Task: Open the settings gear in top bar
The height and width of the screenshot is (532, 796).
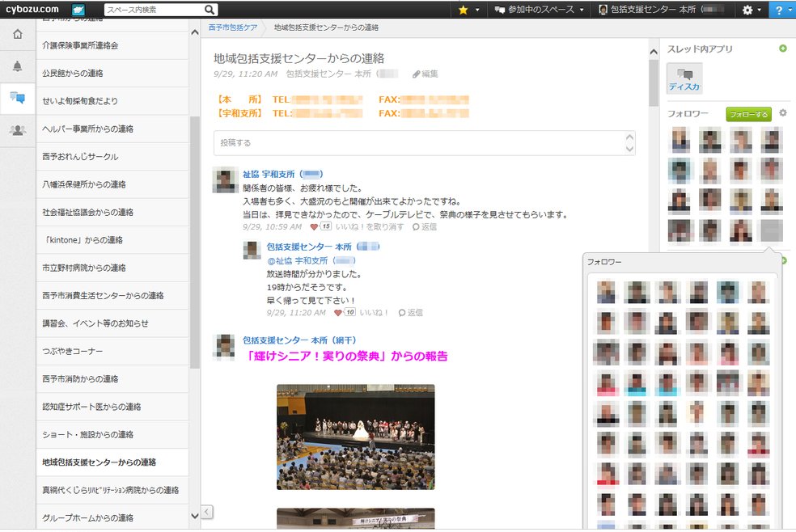Action: click(747, 10)
